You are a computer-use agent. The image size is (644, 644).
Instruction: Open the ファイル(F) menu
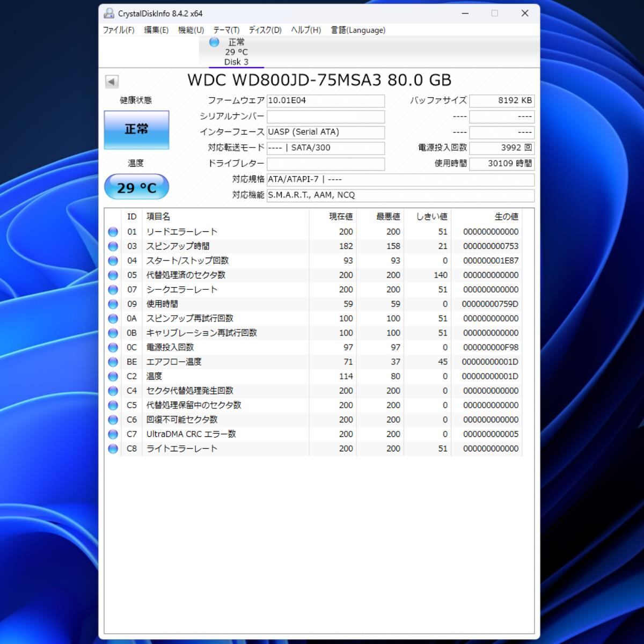point(119,30)
